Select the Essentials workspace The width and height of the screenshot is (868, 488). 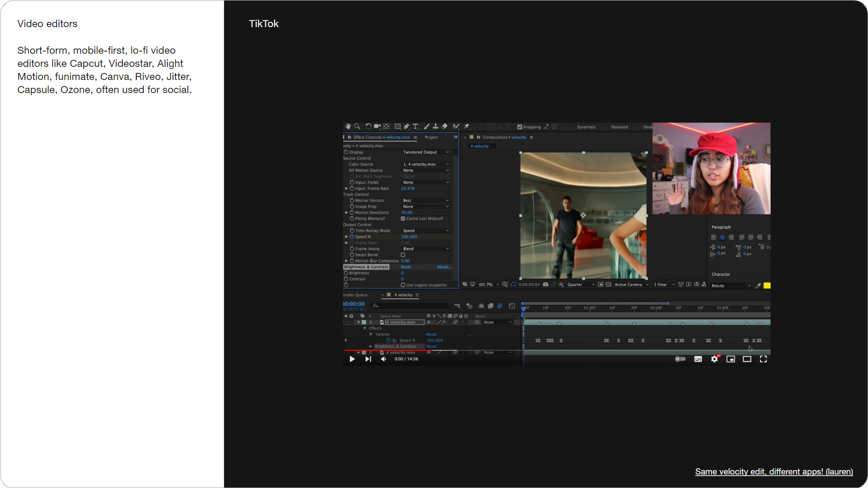[x=586, y=127]
